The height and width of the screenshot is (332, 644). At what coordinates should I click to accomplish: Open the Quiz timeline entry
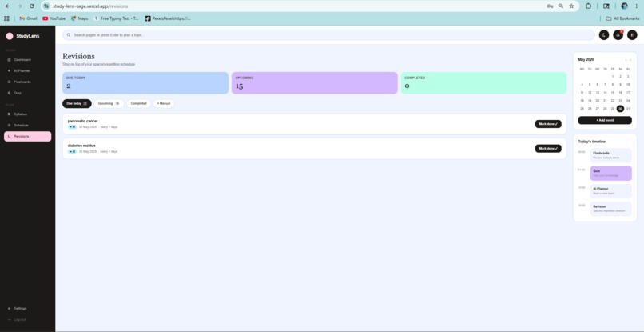tap(611, 173)
